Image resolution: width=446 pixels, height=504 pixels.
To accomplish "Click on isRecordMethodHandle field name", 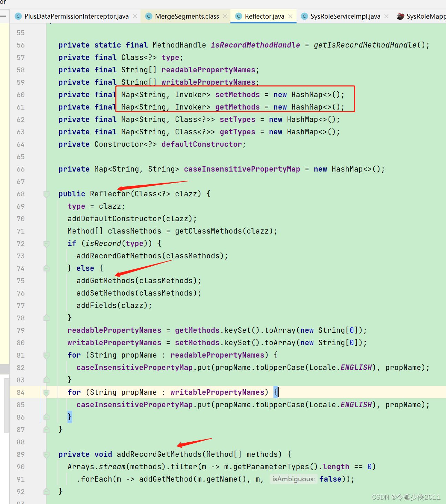I will (255, 45).
